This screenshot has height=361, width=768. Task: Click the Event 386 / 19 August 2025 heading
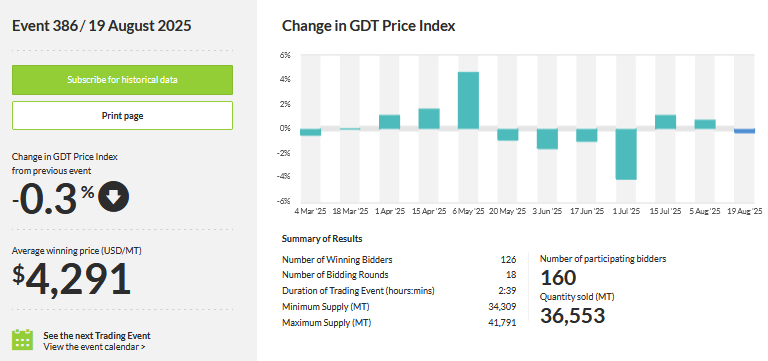click(x=101, y=26)
